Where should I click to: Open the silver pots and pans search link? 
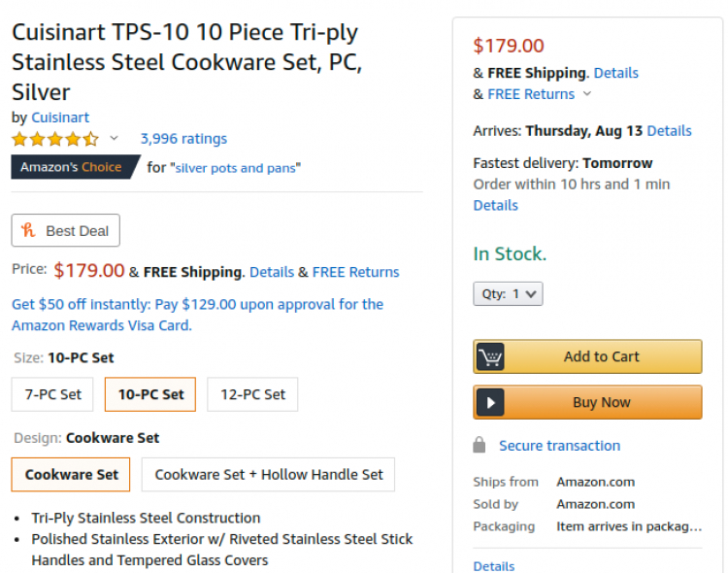[x=236, y=168]
